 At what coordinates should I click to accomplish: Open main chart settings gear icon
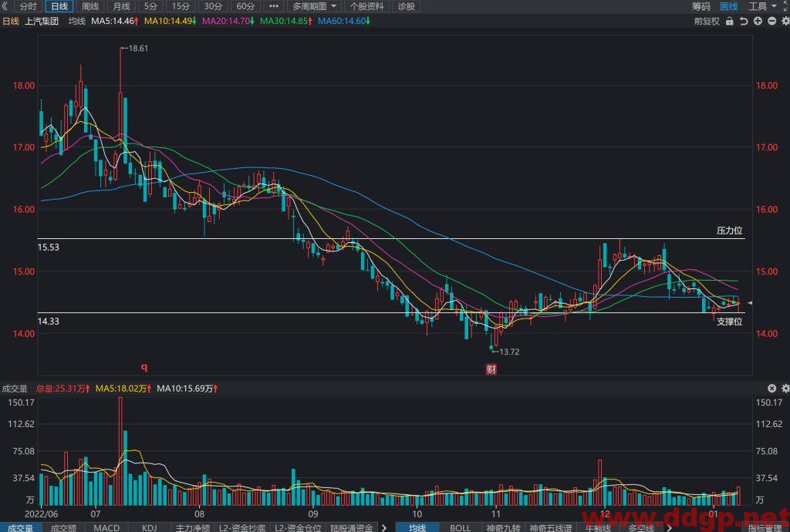785,21
